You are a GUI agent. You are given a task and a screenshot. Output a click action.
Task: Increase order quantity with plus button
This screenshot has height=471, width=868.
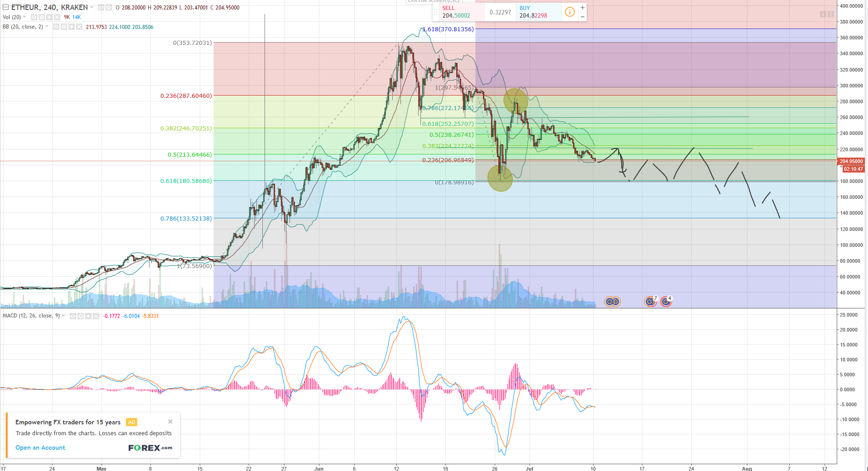(x=583, y=8)
